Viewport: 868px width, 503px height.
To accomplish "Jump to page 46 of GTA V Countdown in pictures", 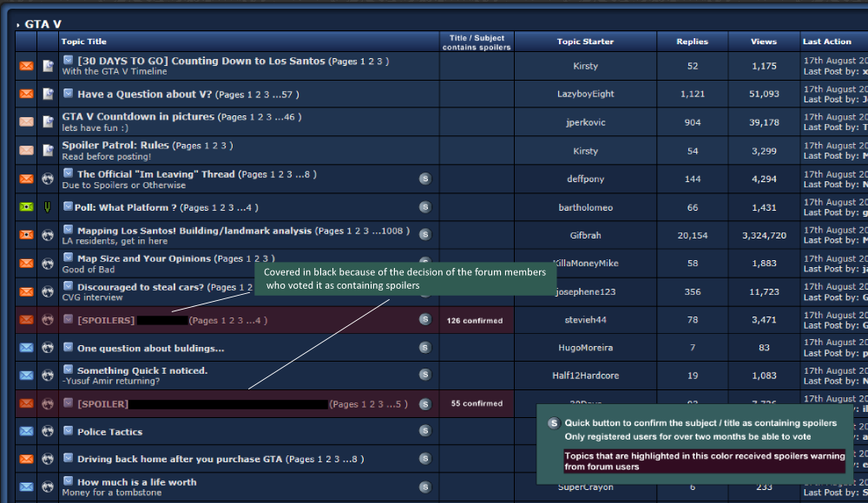I will point(290,117).
